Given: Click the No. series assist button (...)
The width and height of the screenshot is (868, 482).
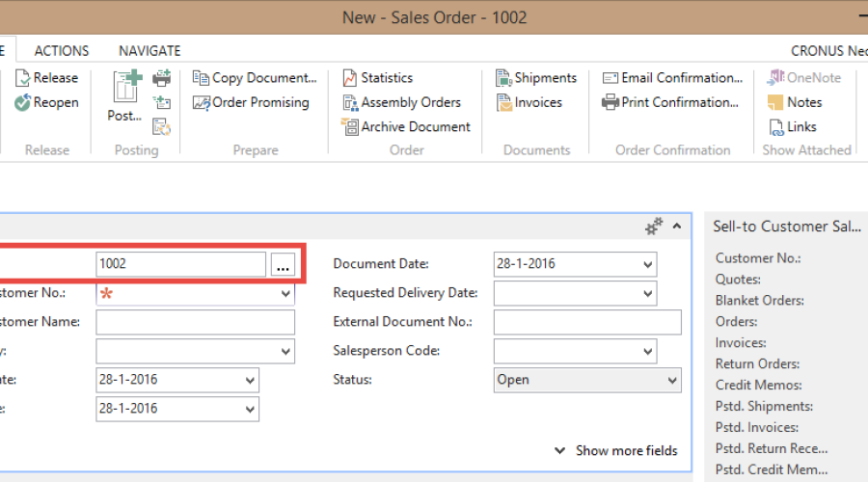Looking at the screenshot, I should click(x=283, y=264).
